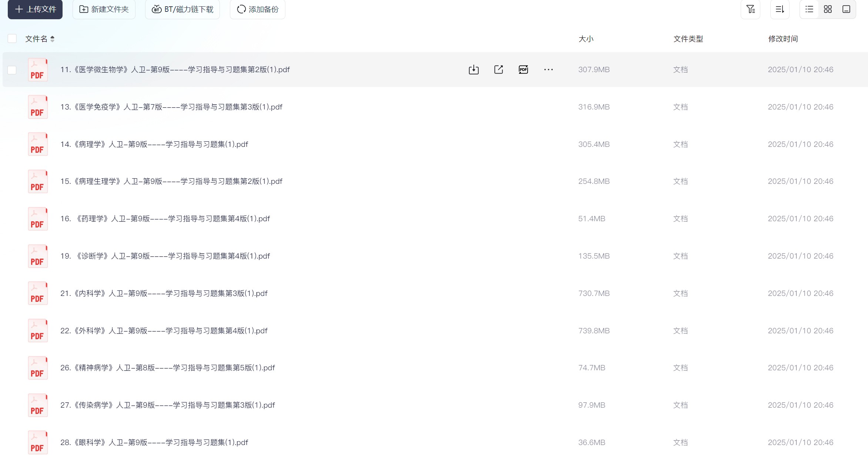Open file name 19.《诊断学》人卫-第9版 pdf

coord(165,256)
